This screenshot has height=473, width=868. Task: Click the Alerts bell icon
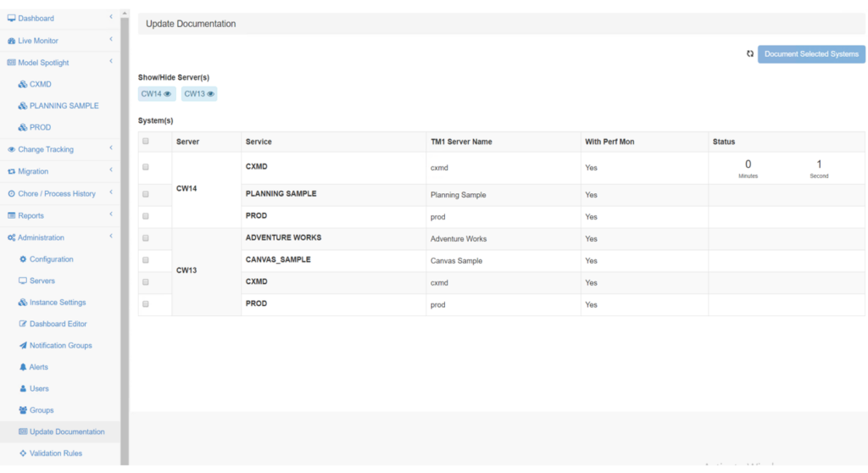tap(23, 367)
